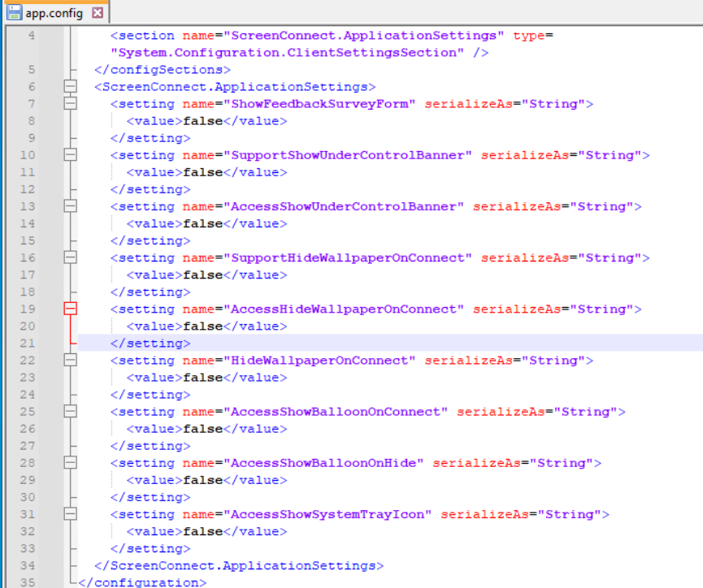The image size is (703, 588).
Task: Fold the SupportShowUnderControlBanner setting block
Action: tap(71, 155)
